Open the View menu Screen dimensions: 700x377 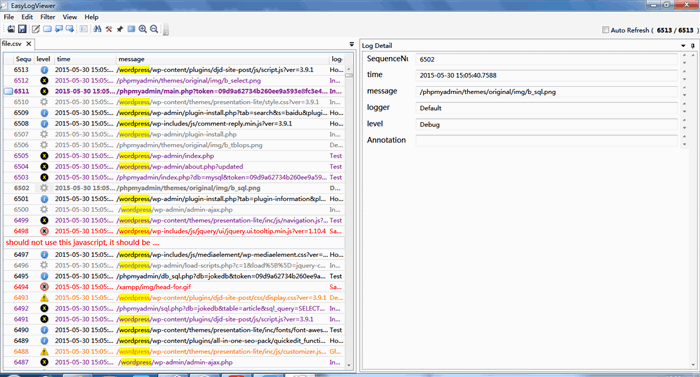[70, 17]
